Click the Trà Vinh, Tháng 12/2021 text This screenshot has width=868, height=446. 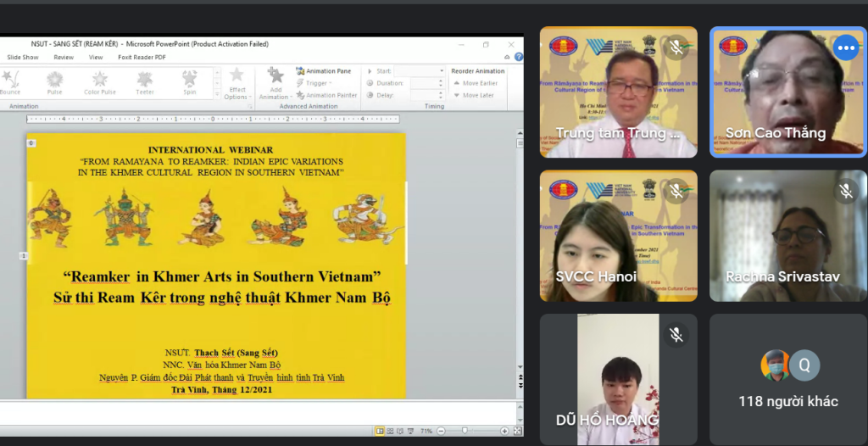tap(221, 389)
